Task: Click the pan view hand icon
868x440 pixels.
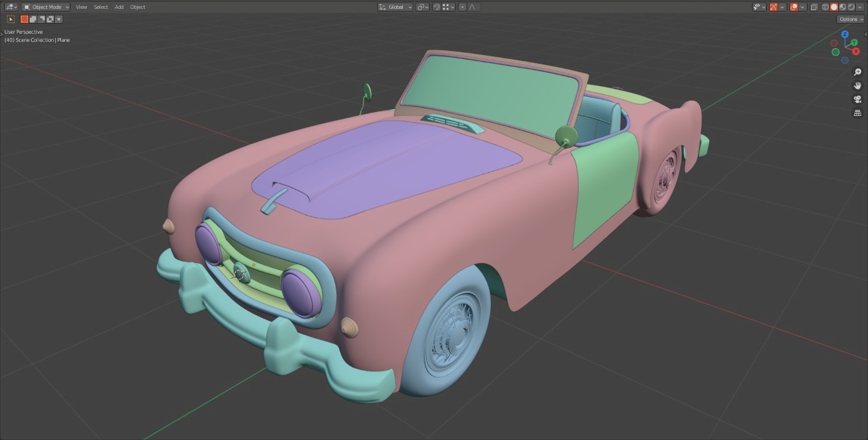Action: coord(858,85)
